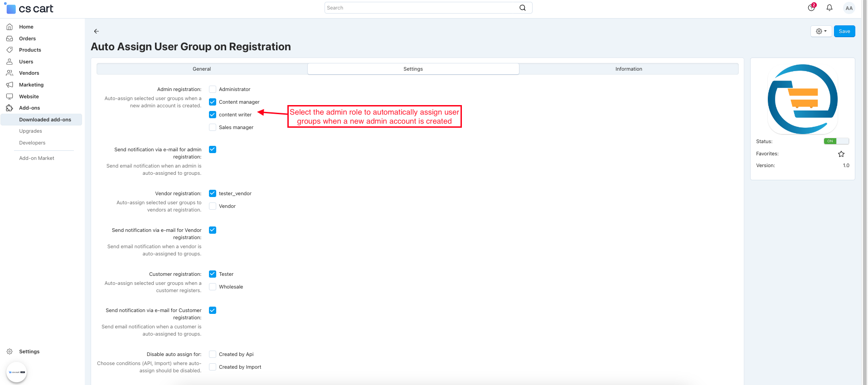868x385 pixels.
Task: Open the Settings gear in sidebar
Action: pyautogui.click(x=10, y=351)
